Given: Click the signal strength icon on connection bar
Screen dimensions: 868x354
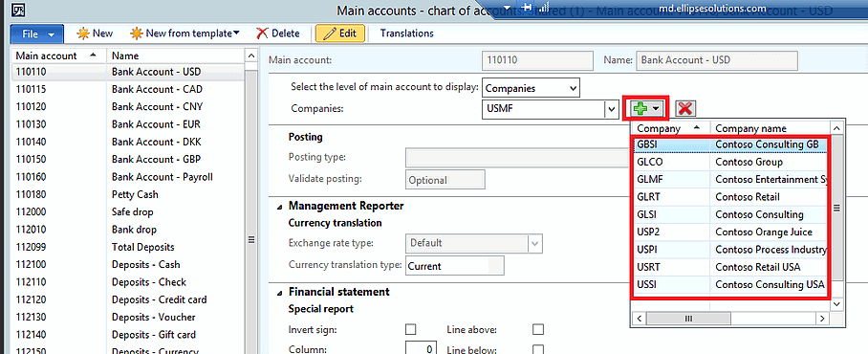Looking at the screenshot, I should tap(544, 8).
